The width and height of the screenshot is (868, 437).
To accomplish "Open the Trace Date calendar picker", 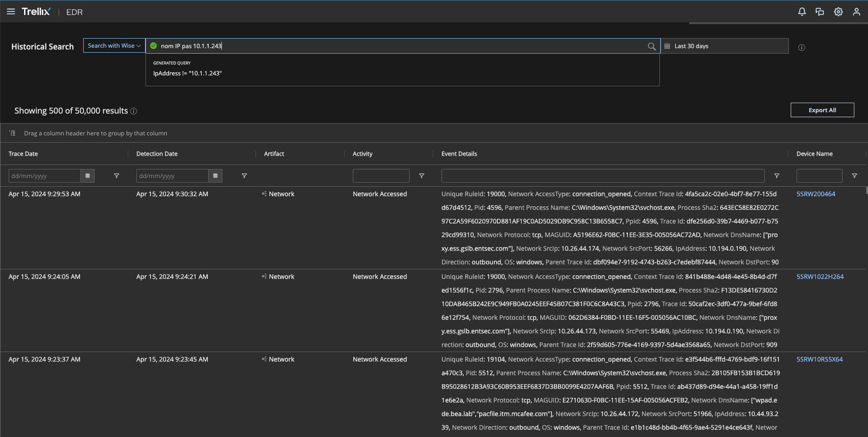I will [88, 176].
